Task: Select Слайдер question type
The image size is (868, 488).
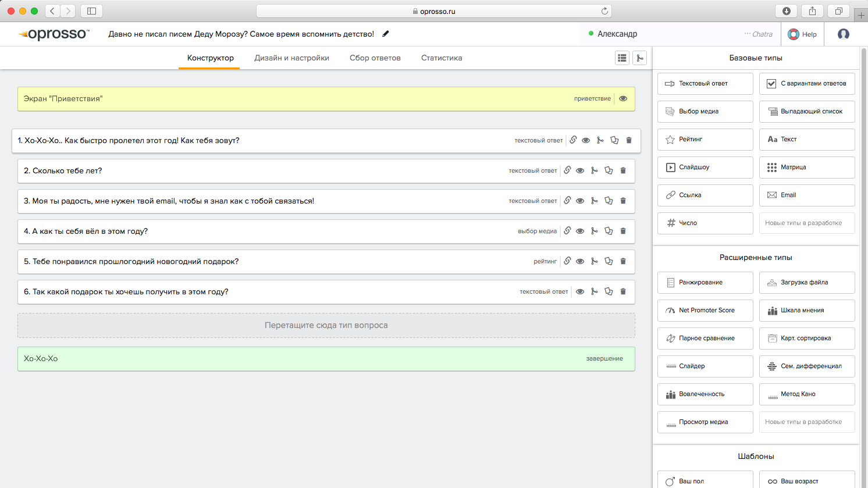Action: point(705,366)
